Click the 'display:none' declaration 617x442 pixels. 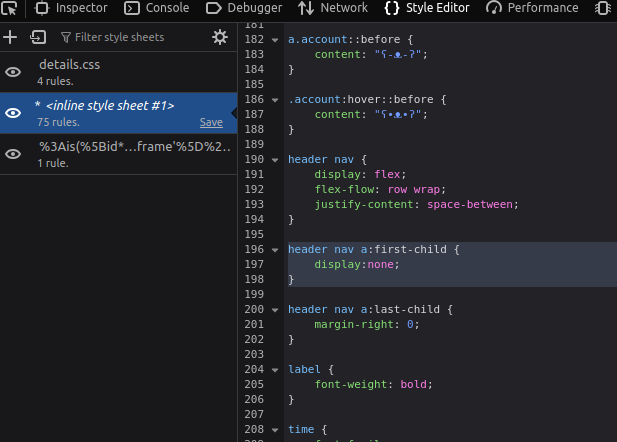[357, 264]
